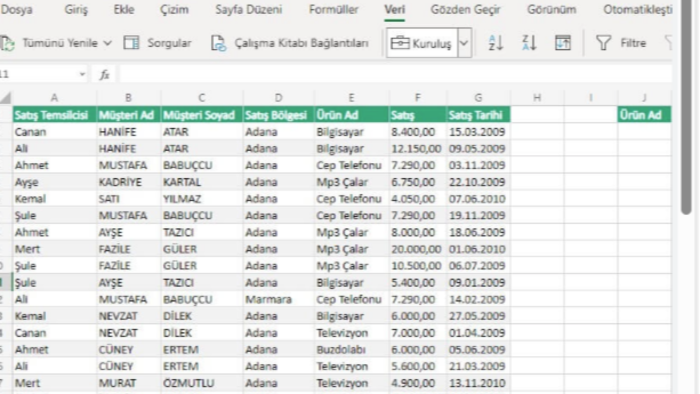
Task: Select the date 15.03.2009
Action: click(x=479, y=132)
